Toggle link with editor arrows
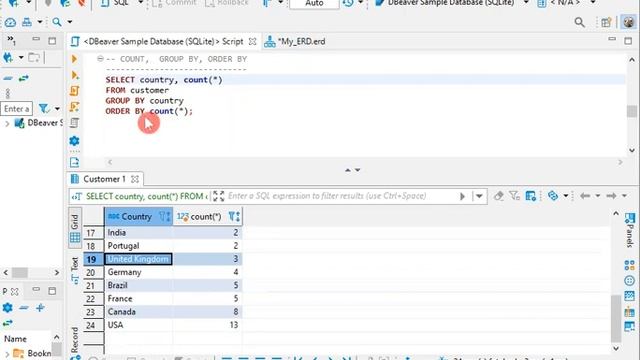 (x=24, y=78)
